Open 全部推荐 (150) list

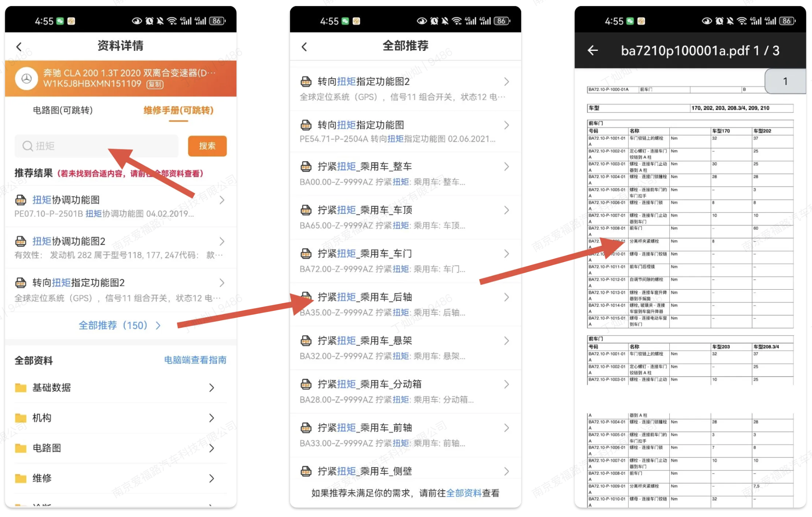119,325
